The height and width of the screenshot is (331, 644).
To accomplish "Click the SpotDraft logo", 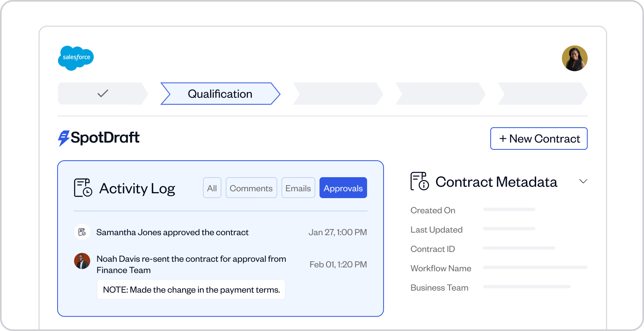I will click(x=99, y=138).
